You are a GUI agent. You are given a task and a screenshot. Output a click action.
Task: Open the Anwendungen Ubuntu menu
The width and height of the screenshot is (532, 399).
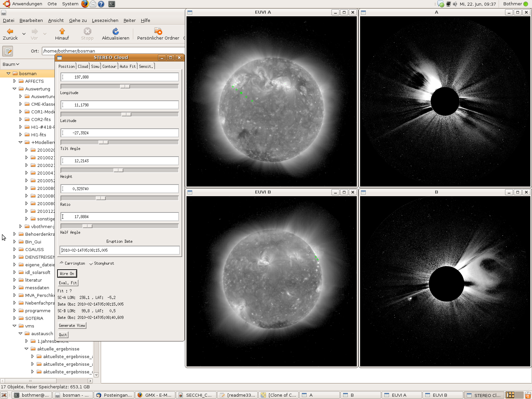pyautogui.click(x=23, y=4)
